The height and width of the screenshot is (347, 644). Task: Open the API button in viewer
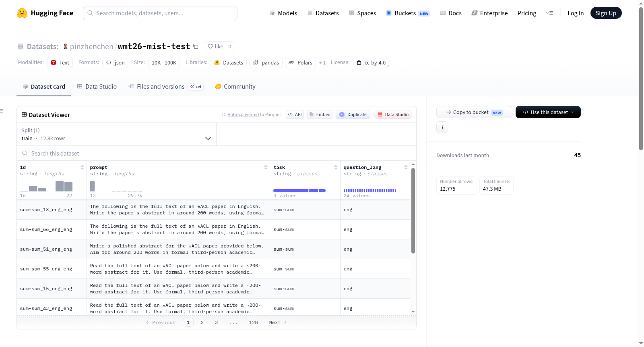(x=295, y=114)
